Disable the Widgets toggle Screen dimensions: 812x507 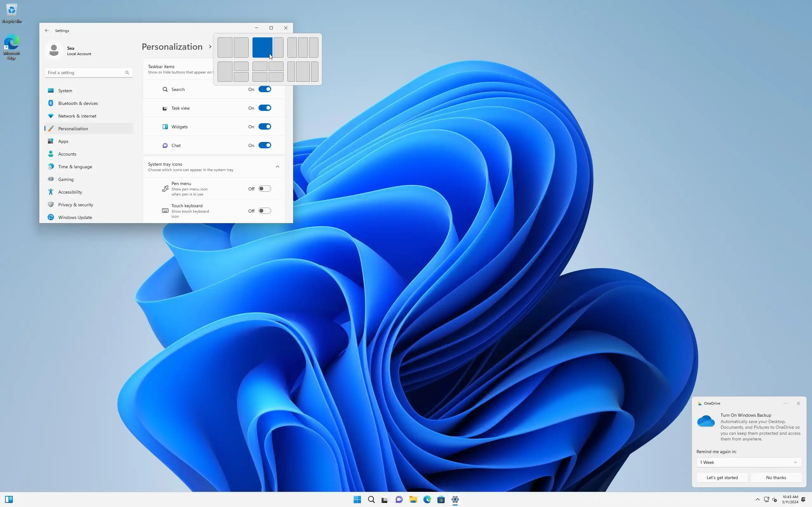(x=265, y=127)
